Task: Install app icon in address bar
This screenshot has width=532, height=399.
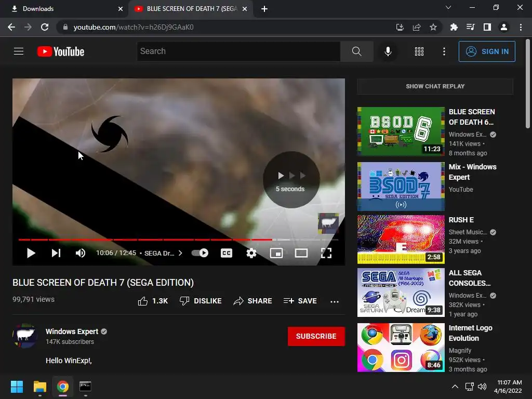Action: 400,27
